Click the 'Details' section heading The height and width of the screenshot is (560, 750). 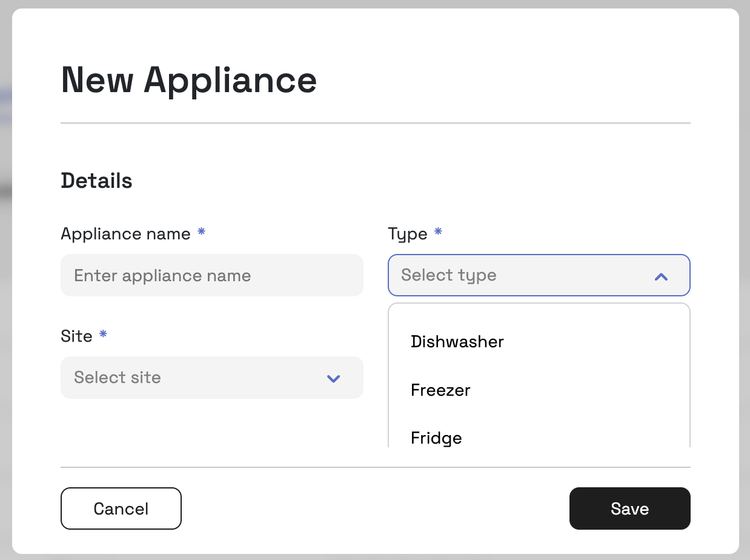pos(96,181)
